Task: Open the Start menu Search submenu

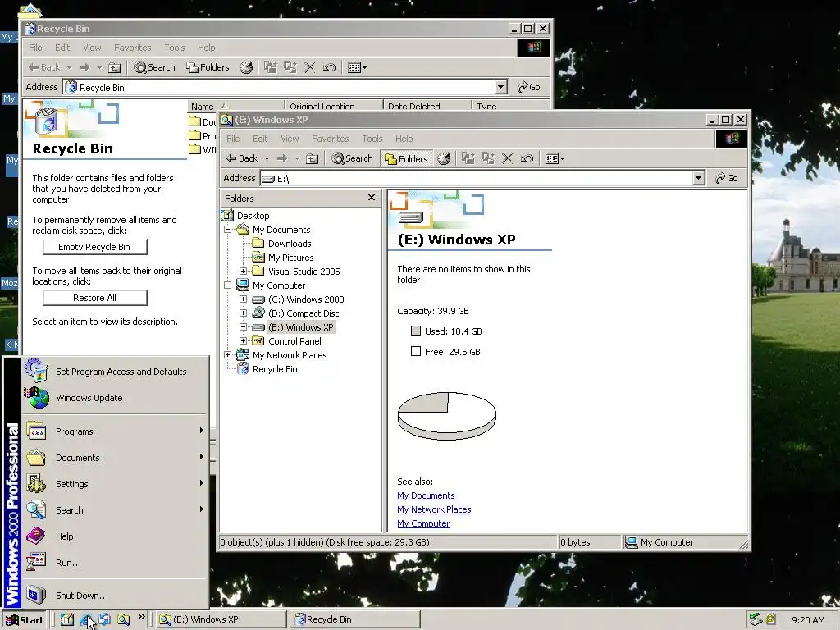Action: 115,510
